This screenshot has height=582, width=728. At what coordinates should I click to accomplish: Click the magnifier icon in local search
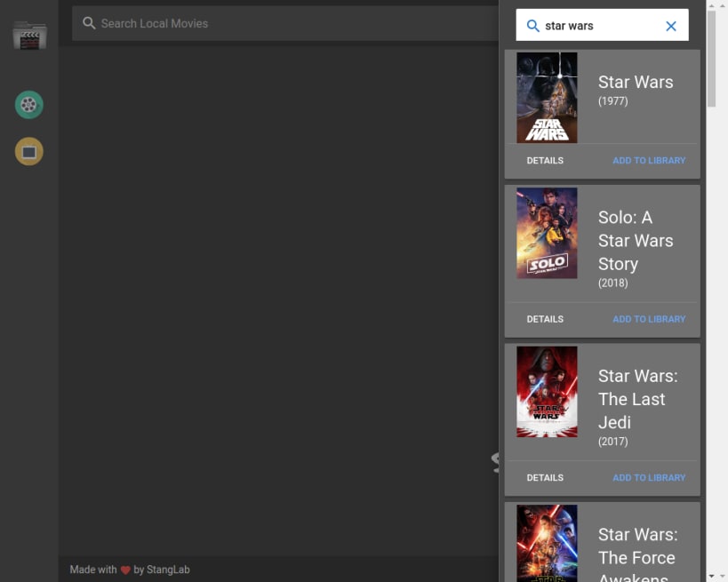tap(89, 23)
